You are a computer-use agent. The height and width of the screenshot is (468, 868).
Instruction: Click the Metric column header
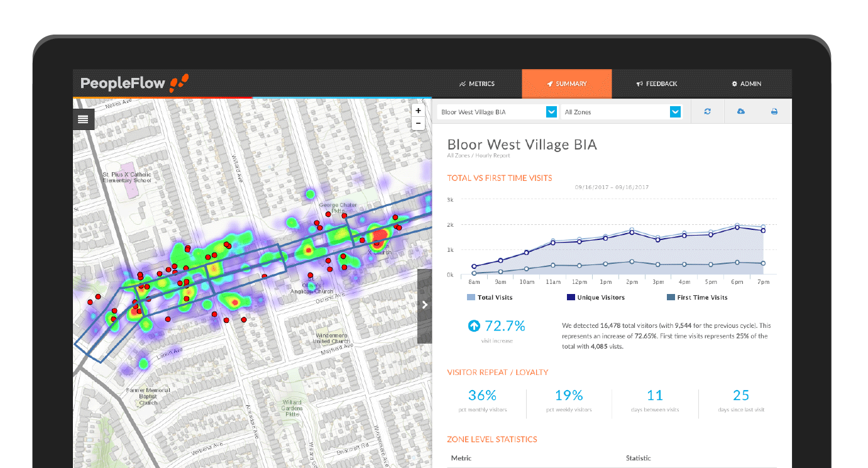(461, 458)
